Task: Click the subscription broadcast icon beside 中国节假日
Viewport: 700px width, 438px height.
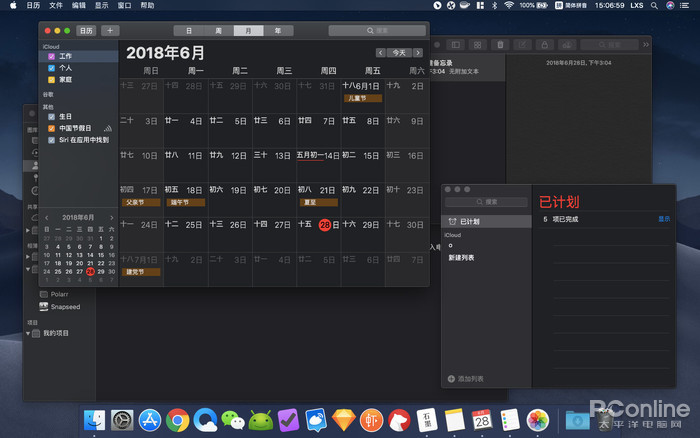Action: [x=108, y=129]
